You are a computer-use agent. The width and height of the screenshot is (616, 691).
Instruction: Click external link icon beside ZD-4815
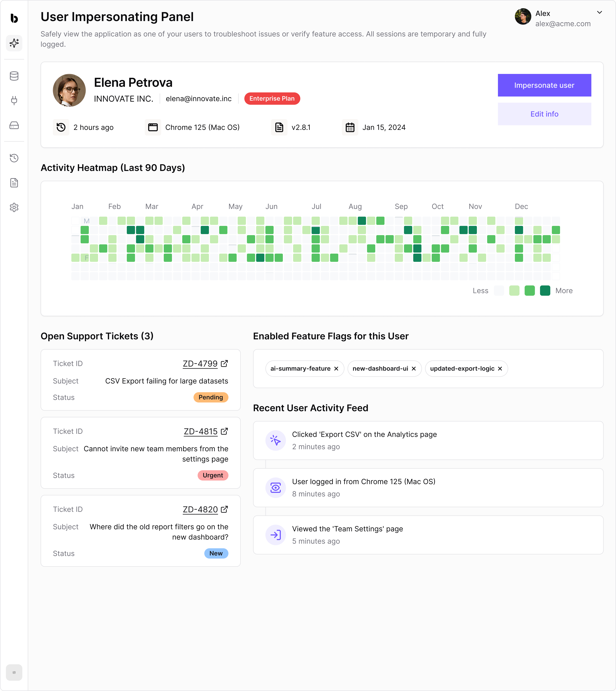tap(224, 431)
